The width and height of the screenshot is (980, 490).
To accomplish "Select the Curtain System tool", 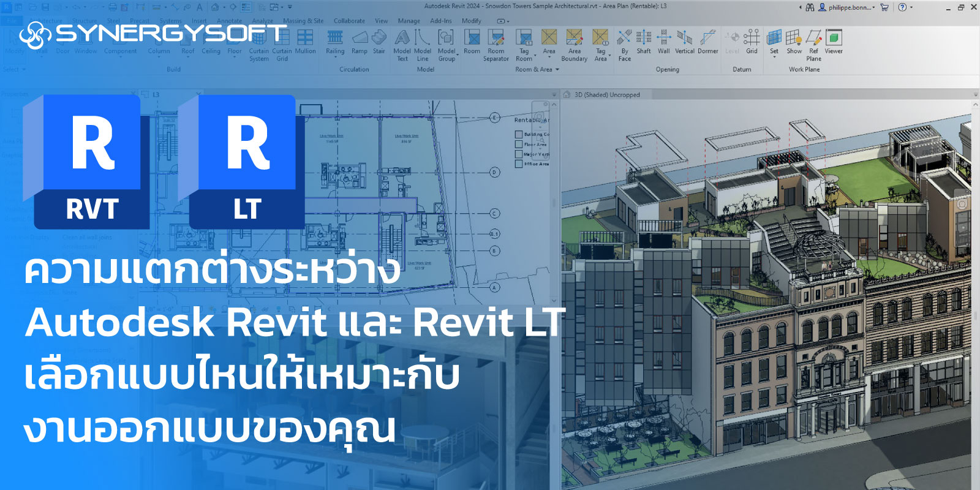I will [x=259, y=45].
